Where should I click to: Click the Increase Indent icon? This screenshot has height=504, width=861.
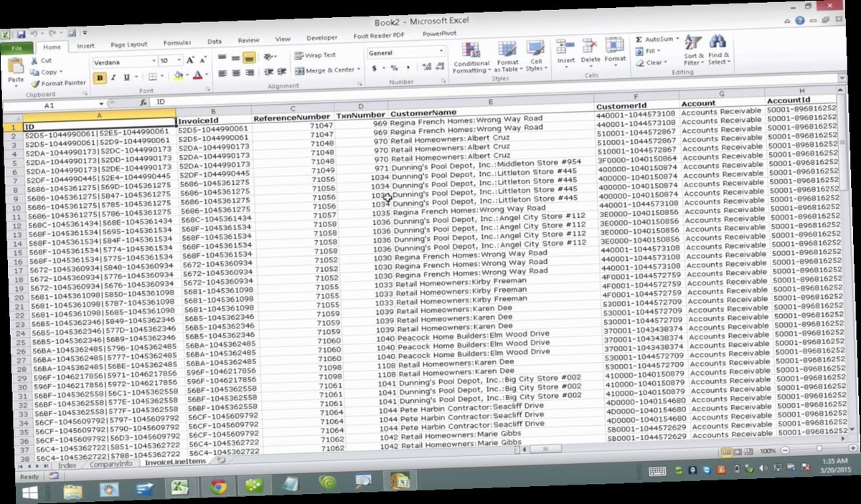click(x=281, y=72)
